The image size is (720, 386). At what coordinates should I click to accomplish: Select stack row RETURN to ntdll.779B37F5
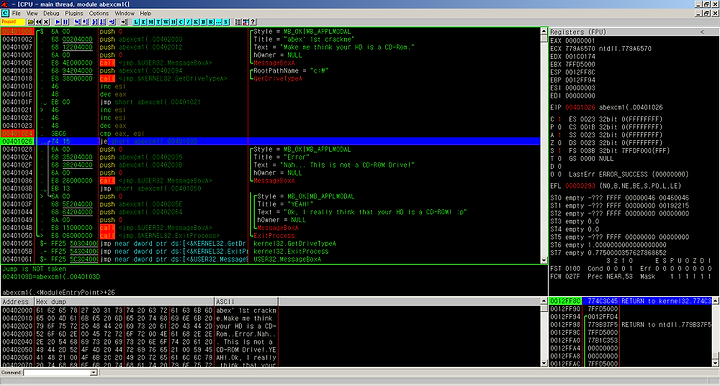coord(630,324)
